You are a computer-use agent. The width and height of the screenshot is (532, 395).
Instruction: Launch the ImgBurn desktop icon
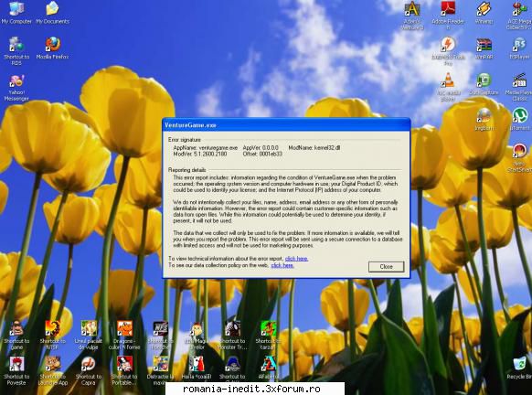(x=484, y=119)
